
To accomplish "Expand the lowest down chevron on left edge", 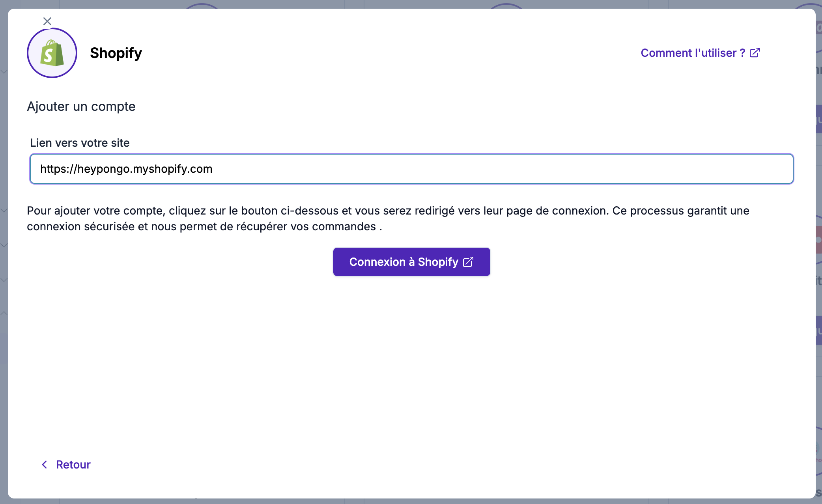I will (x=4, y=280).
